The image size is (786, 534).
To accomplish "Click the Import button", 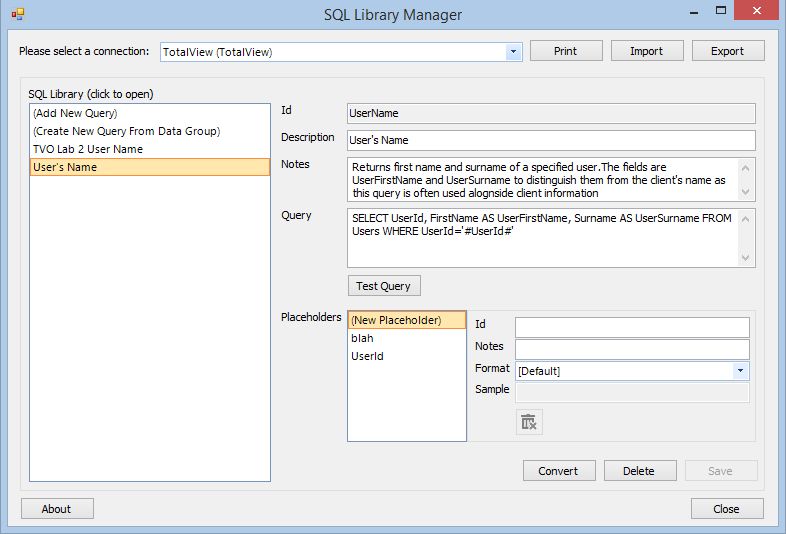I will 647,51.
